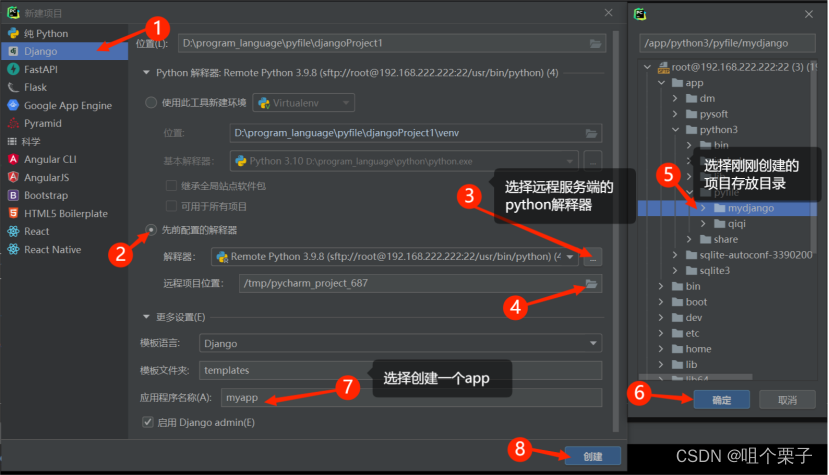Select Pure Python project type
Image resolution: width=829 pixels, height=475 pixels.
click(65, 33)
